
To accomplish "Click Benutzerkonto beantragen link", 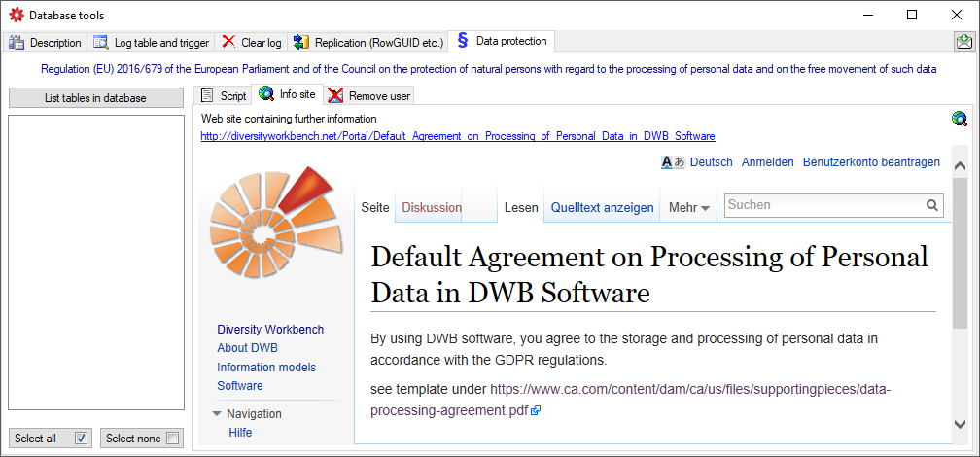I will 871,162.
